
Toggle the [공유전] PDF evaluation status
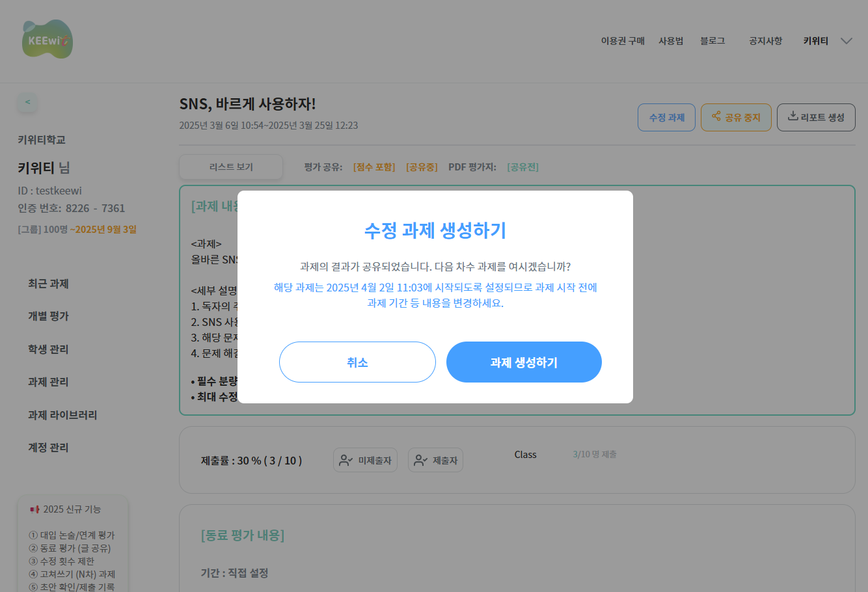522,167
